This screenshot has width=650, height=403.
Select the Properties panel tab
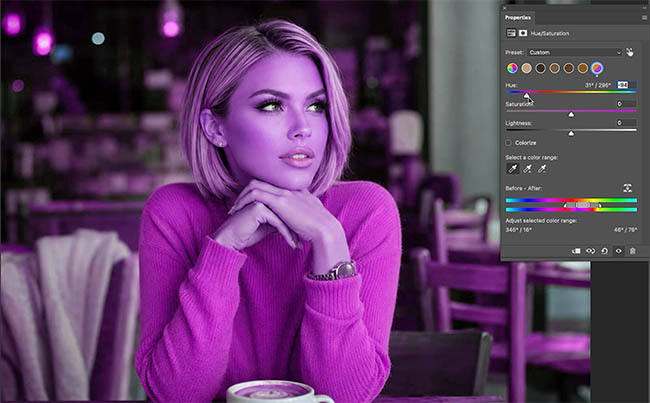click(518, 17)
